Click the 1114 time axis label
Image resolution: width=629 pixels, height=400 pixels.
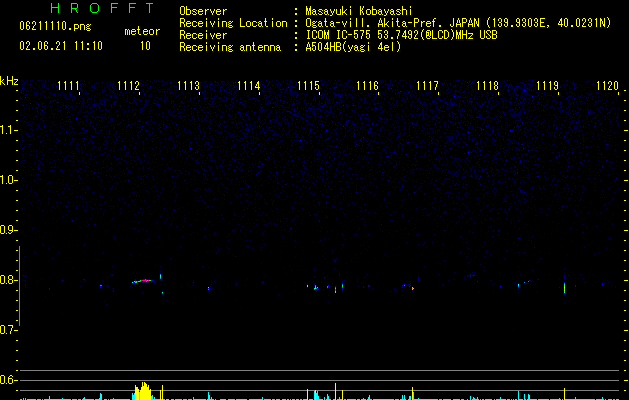click(x=248, y=85)
